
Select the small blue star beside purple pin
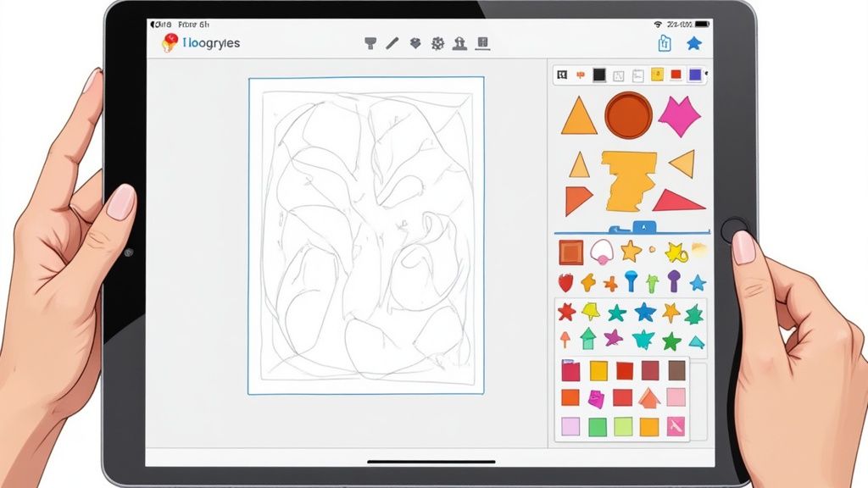coord(698,283)
